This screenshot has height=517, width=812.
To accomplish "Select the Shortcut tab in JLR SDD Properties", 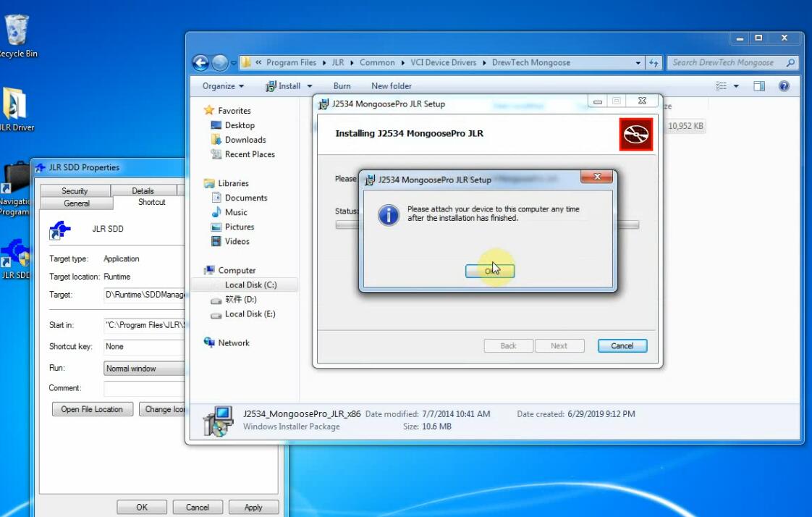I will [151, 202].
